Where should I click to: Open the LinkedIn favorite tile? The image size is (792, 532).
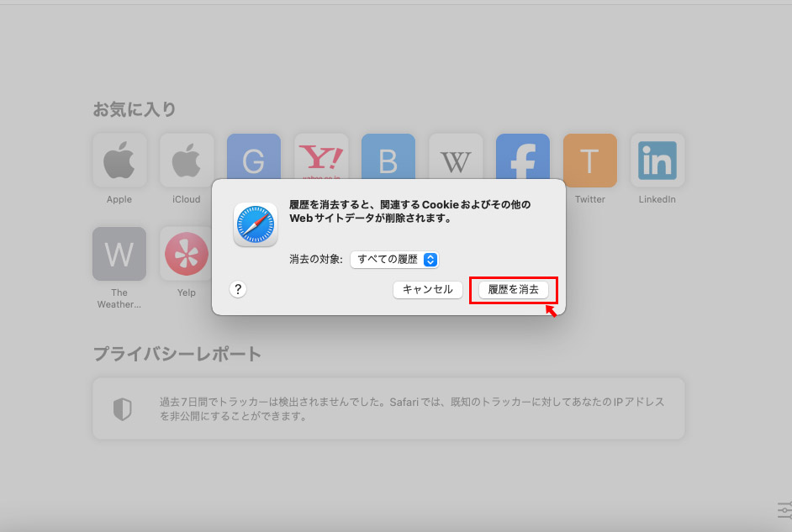pos(657,161)
